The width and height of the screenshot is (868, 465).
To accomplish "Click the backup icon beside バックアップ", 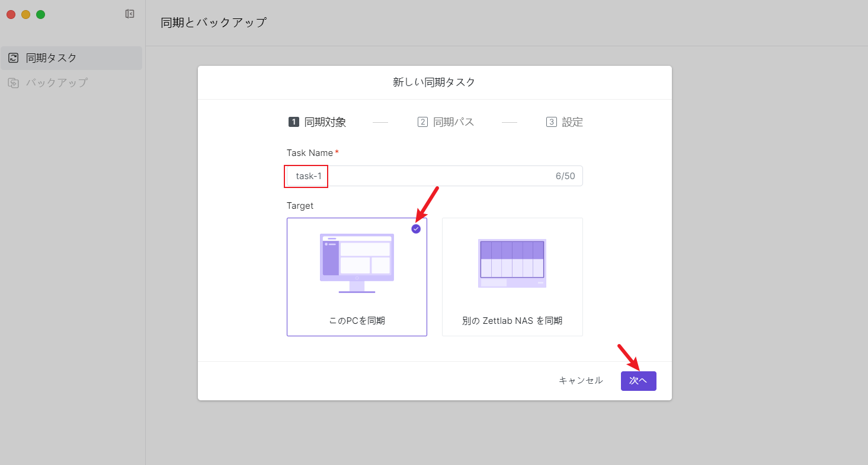I will point(13,83).
